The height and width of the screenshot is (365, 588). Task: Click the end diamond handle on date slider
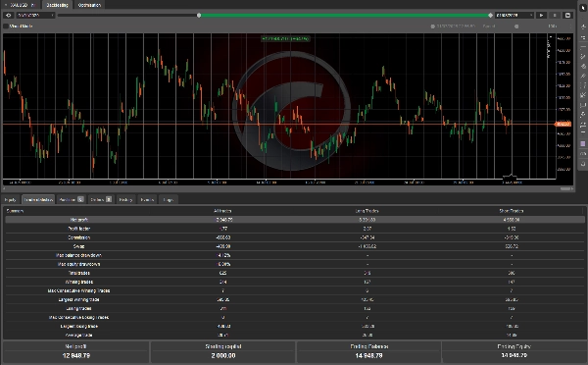pos(491,16)
